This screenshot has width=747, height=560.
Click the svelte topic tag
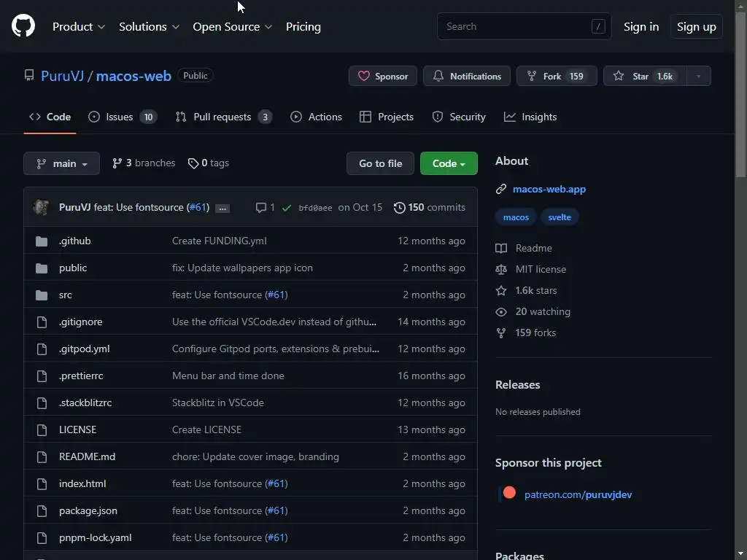coord(560,217)
